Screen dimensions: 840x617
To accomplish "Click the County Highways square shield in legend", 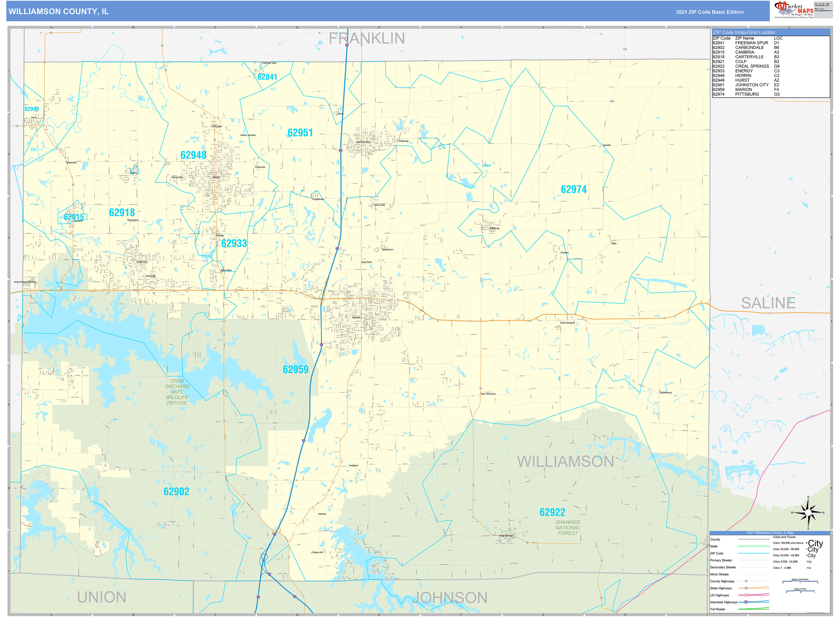I will coord(746,581).
